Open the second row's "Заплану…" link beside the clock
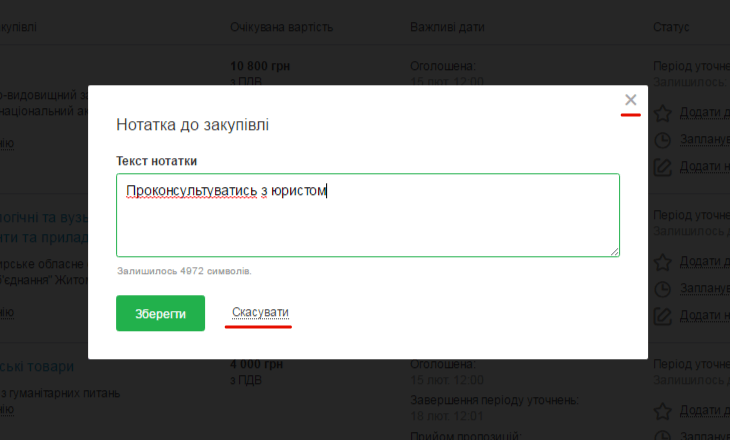The image size is (730, 440). click(704, 288)
